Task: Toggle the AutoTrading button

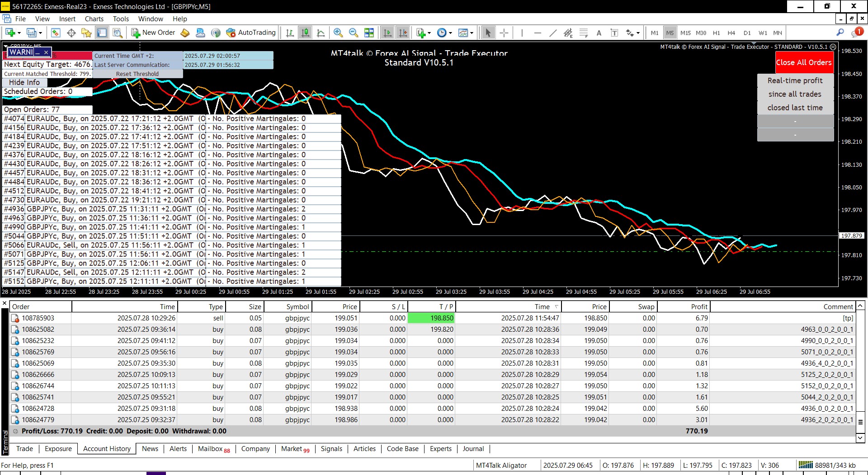Action: 251,33
